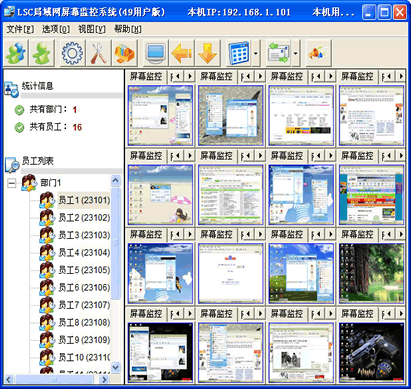Open the 文件[F] menu
This screenshot has width=411, height=389.
(x=20, y=29)
